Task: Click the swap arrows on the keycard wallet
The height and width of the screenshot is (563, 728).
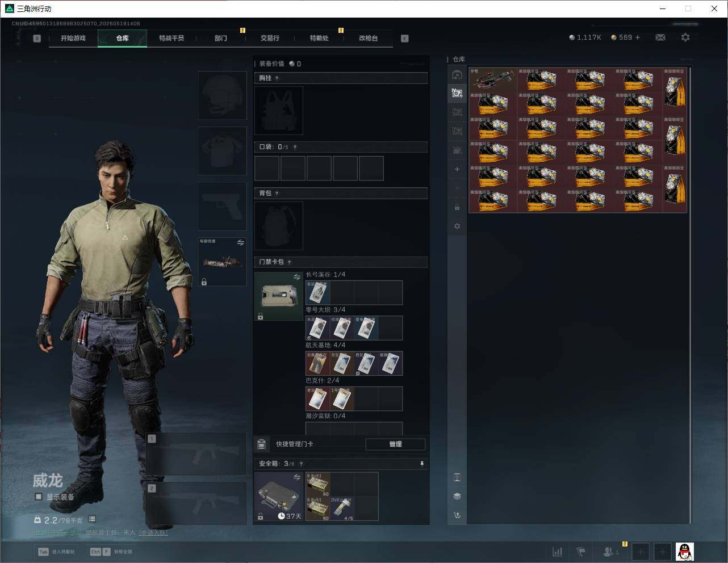Action: click(x=297, y=277)
